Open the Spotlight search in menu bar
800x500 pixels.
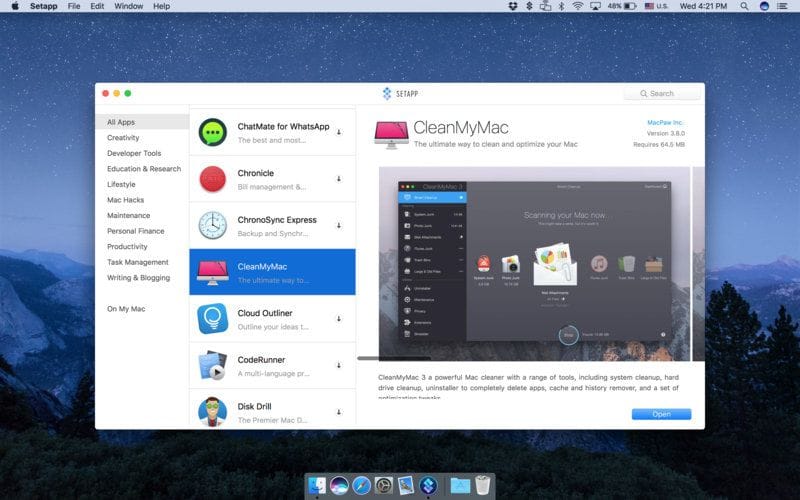point(743,6)
